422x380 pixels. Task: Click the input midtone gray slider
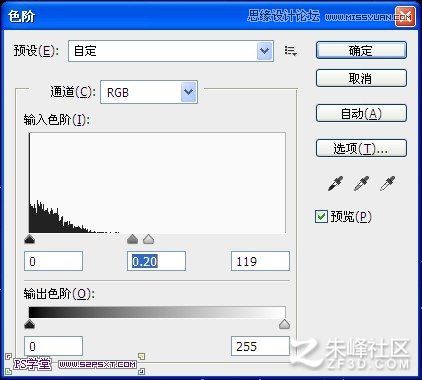click(x=132, y=239)
